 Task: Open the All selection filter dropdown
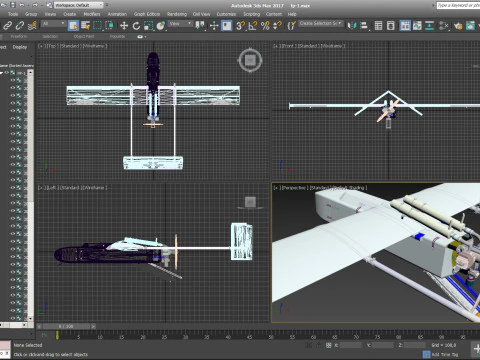click(x=54, y=24)
